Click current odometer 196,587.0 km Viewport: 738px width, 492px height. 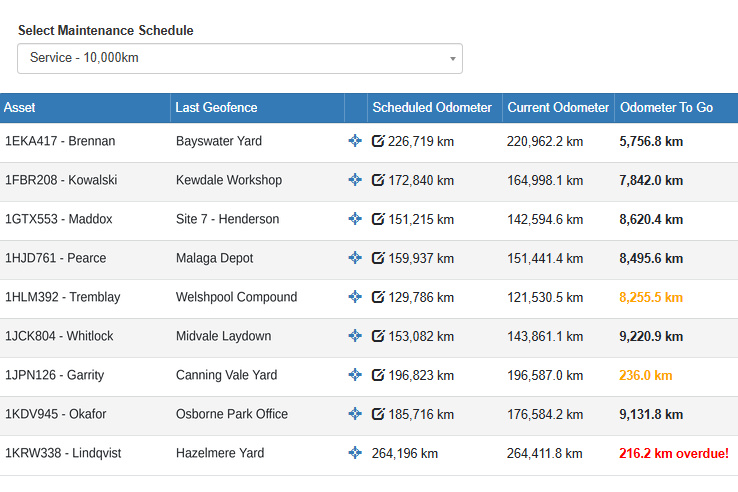[545, 376]
